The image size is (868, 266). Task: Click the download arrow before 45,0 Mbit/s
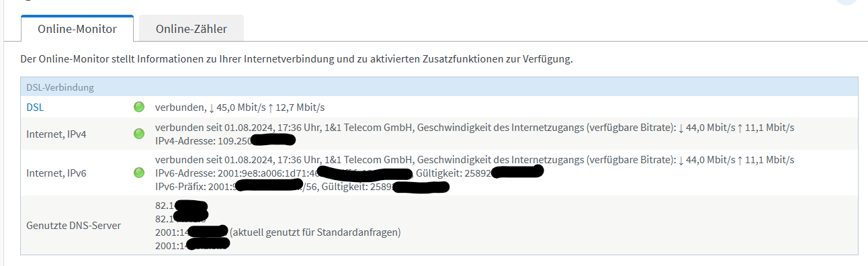pos(212,107)
